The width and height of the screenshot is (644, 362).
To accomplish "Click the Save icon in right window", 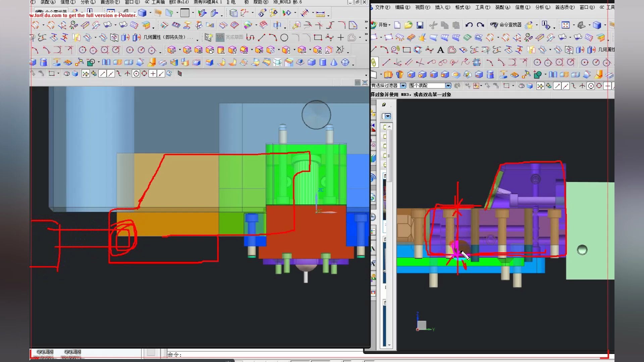I will coord(420,25).
